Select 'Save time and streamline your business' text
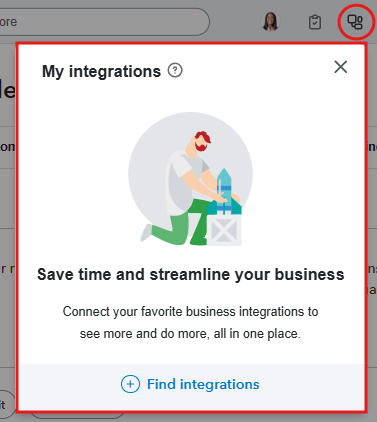The height and width of the screenshot is (422, 377). (x=191, y=275)
